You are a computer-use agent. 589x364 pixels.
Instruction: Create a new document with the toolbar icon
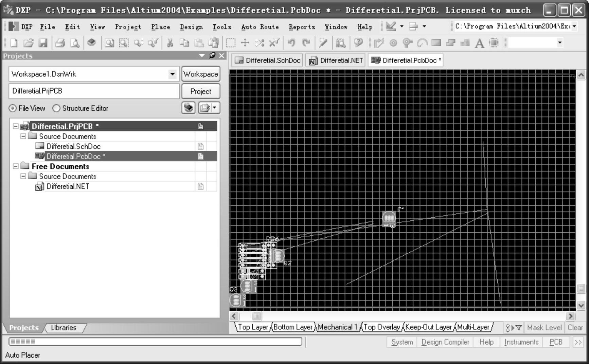point(14,43)
